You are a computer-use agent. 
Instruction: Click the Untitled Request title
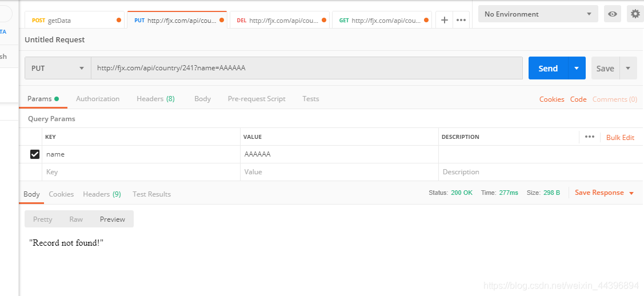coord(55,39)
